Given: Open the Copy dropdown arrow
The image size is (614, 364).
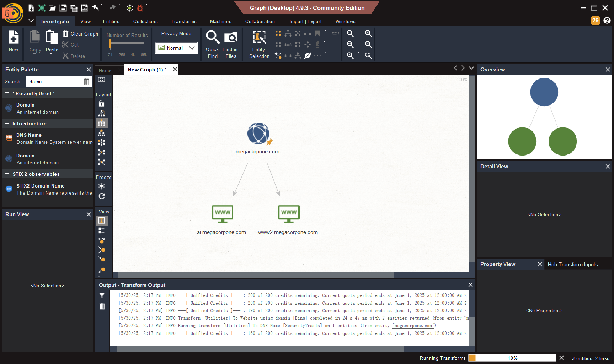Looking at the screenshot, I should pyautogui.click(x=35, y=54).
